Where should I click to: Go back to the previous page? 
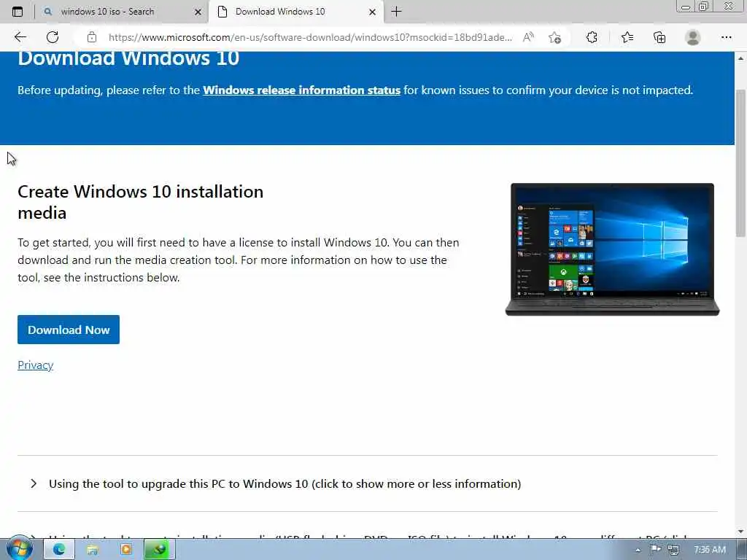pyautogui.click(x=20, y=37)
